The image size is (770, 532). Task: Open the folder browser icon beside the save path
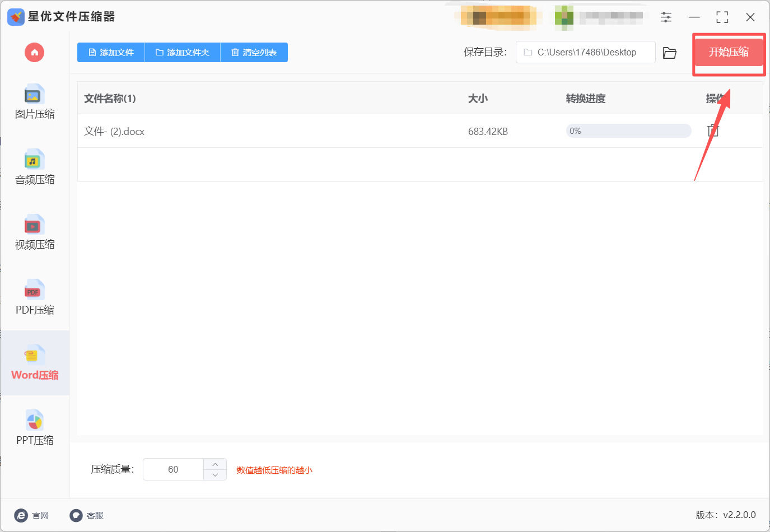click(x=670, y=52)
